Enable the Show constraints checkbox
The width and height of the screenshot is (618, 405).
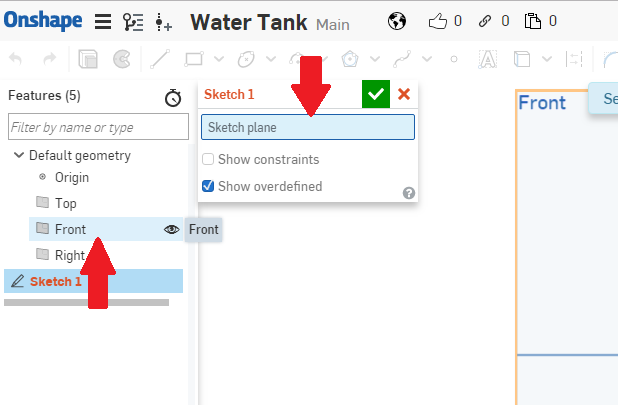[x=208, y=159]
